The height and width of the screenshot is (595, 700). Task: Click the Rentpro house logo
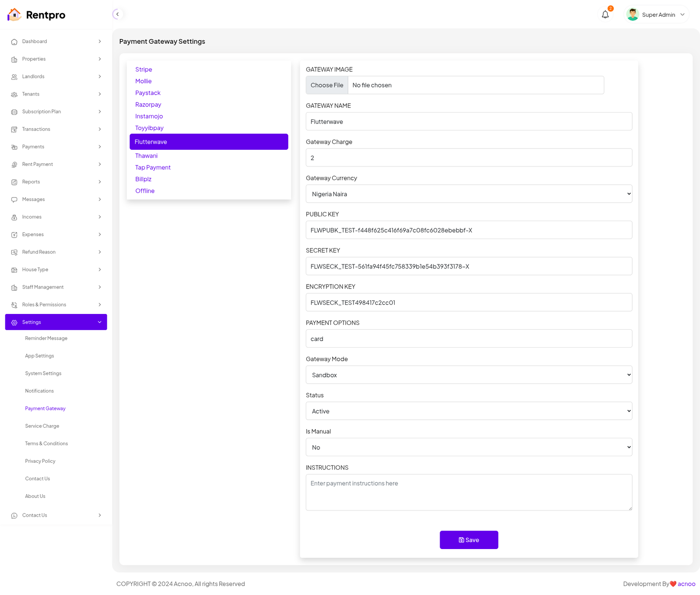14,15
